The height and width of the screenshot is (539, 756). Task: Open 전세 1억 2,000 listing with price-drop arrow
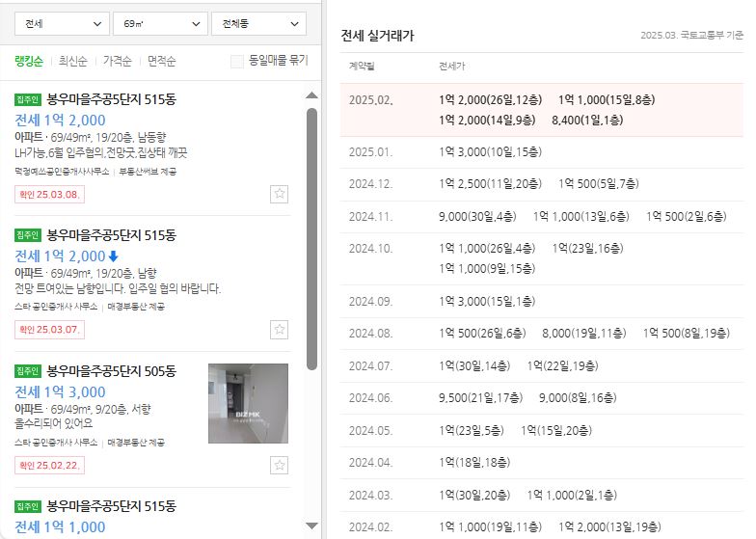click(60, 256)
